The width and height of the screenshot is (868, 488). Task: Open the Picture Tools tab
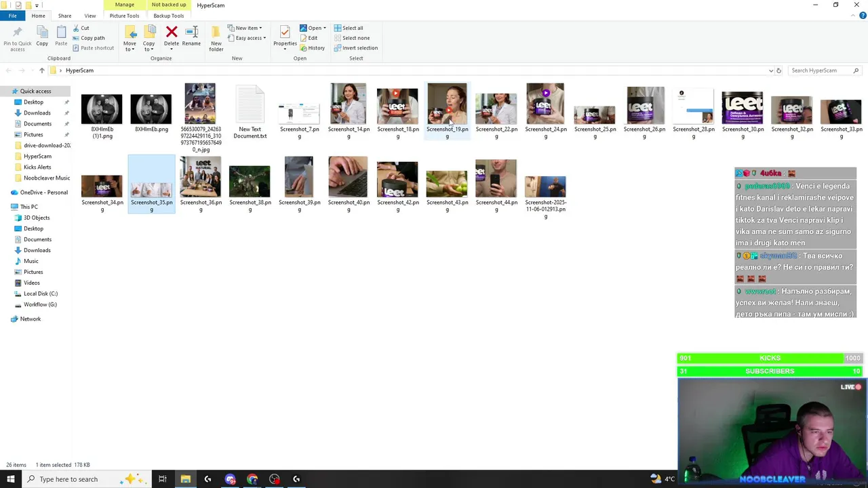tap(124, 16)
